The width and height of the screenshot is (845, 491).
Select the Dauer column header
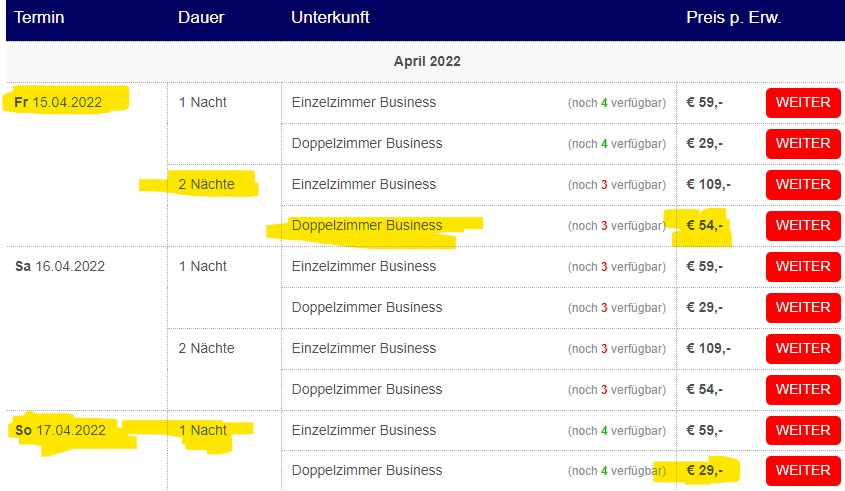(x=201, y=17)
